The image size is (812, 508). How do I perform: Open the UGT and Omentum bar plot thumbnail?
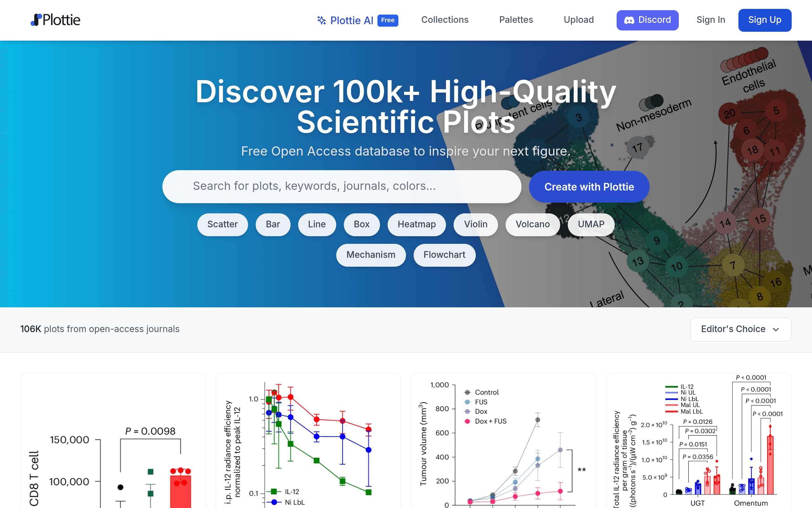(699, 440)
